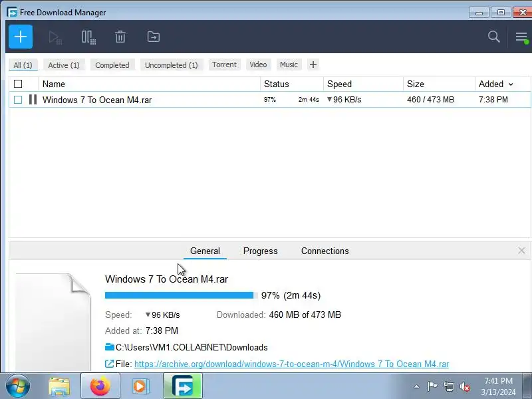The image size is (532, 399).
Task: Select the All (1) filter tab
Action: tap(23, 65)
